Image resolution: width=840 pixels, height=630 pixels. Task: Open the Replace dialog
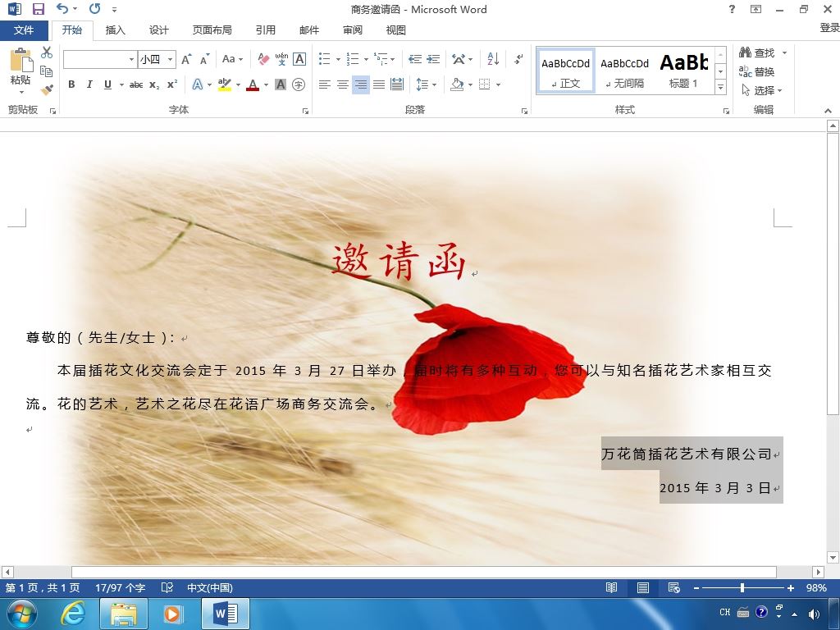[x=757, y=71]
